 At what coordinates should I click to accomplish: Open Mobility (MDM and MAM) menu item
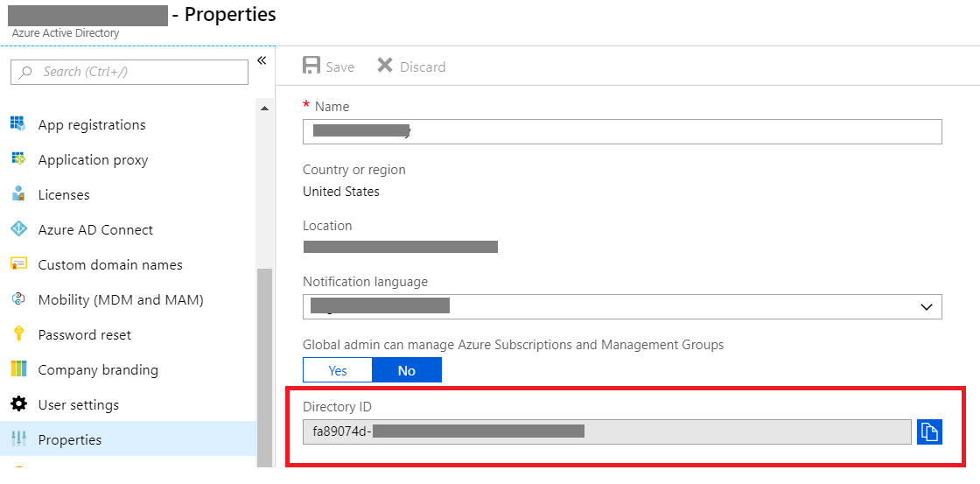pyautogui.click(x=121, y=299)
